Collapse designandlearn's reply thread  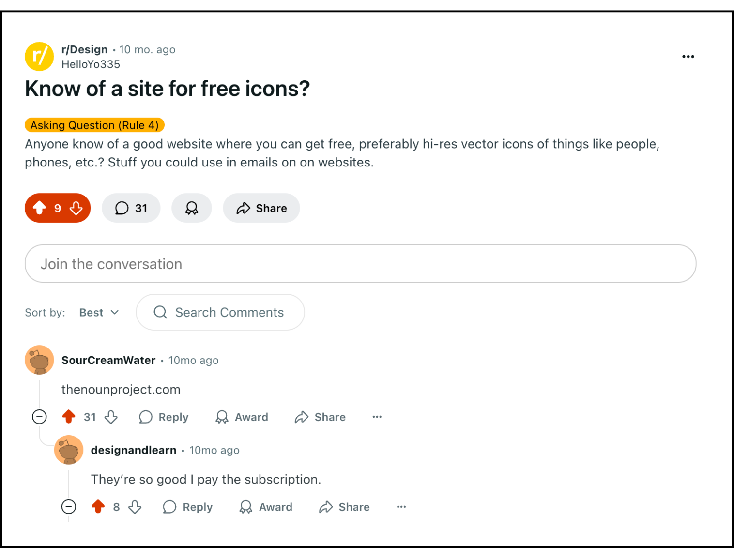tap(69, 507)
